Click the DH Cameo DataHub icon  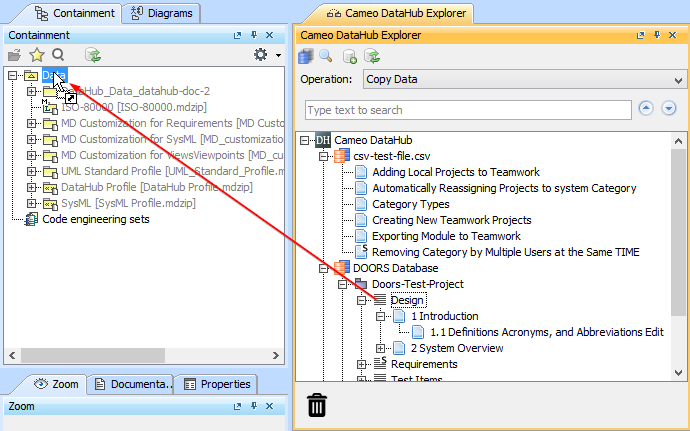point(323,140)
